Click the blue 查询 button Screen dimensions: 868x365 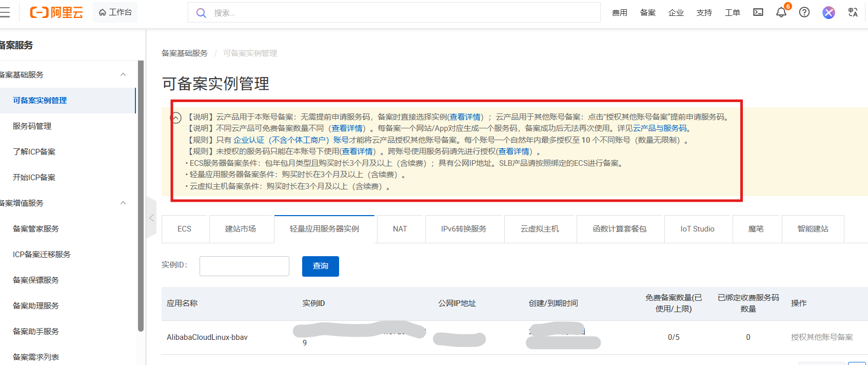[x=321, y=266]
